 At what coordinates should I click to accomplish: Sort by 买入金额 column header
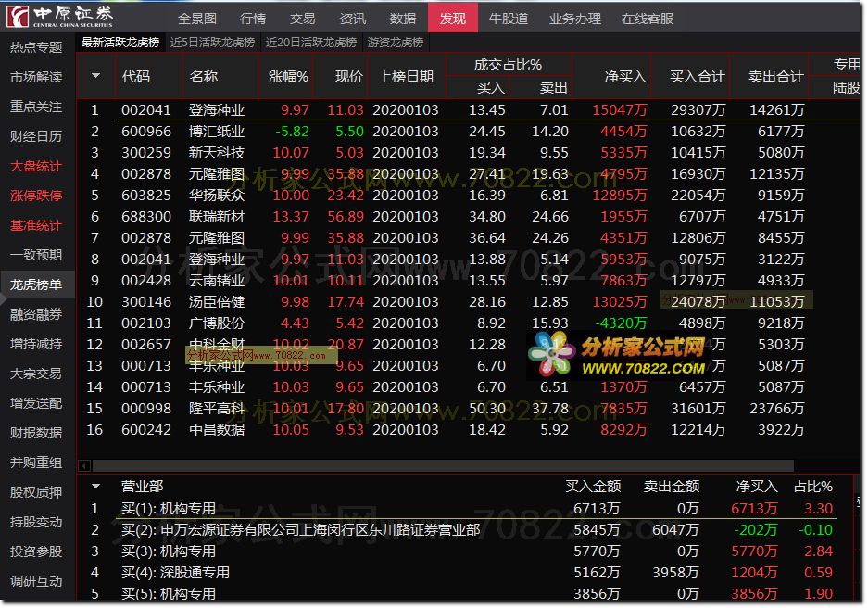592,487
